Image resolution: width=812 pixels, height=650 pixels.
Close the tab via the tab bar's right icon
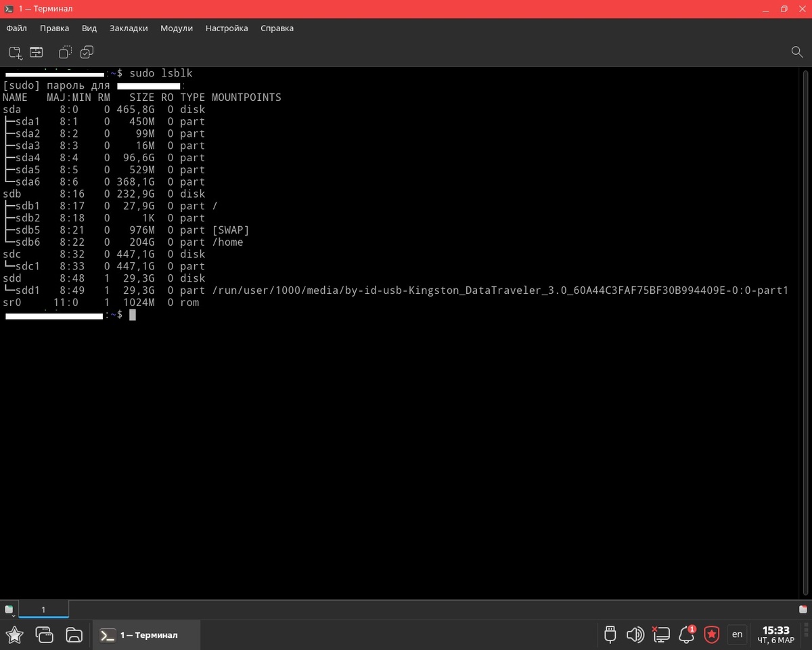point(803,609)
